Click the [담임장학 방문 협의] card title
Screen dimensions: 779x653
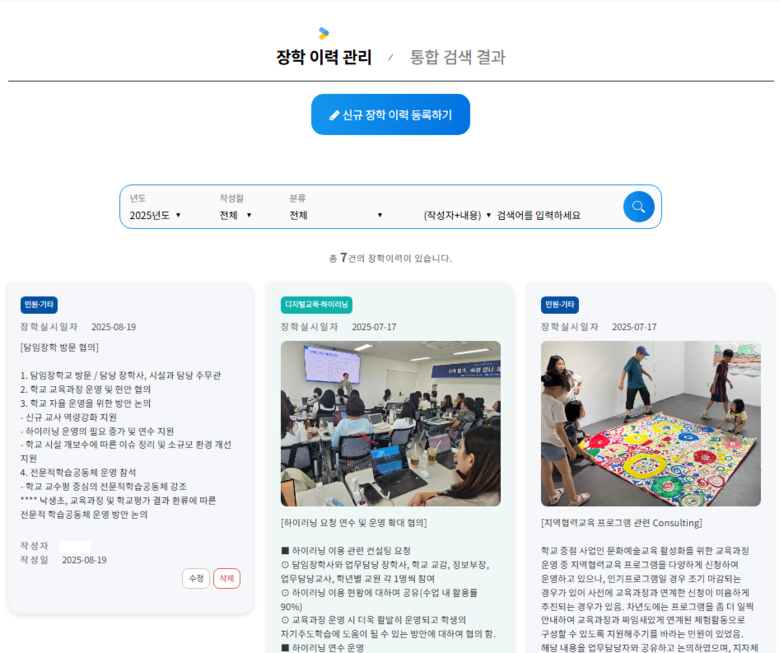click(x=59, y=347)
